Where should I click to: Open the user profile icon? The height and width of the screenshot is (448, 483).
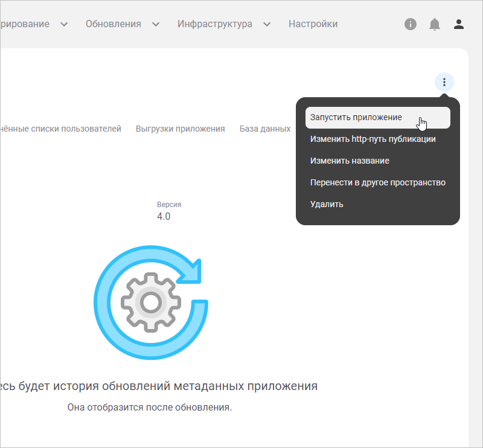[x=459, y=24]
